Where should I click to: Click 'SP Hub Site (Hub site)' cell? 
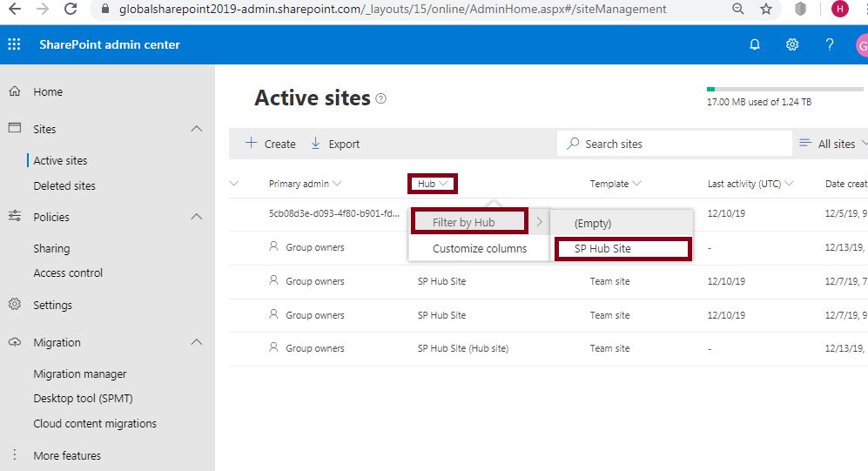tap(463, 348)
